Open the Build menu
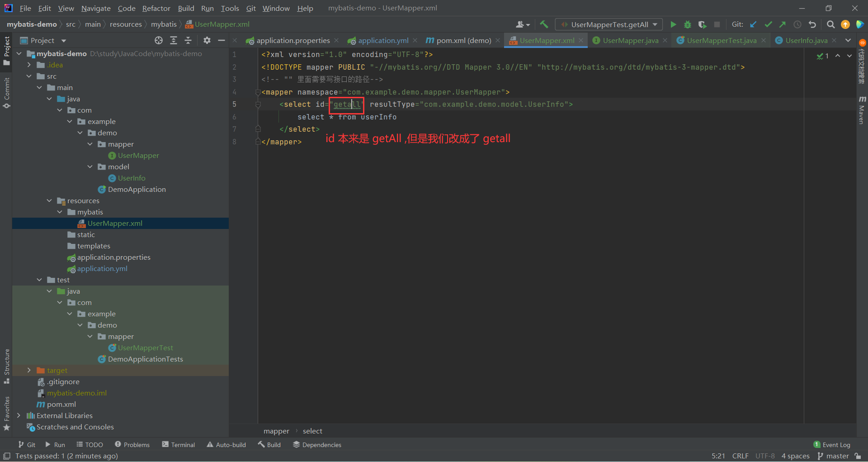 pos(186,8)
